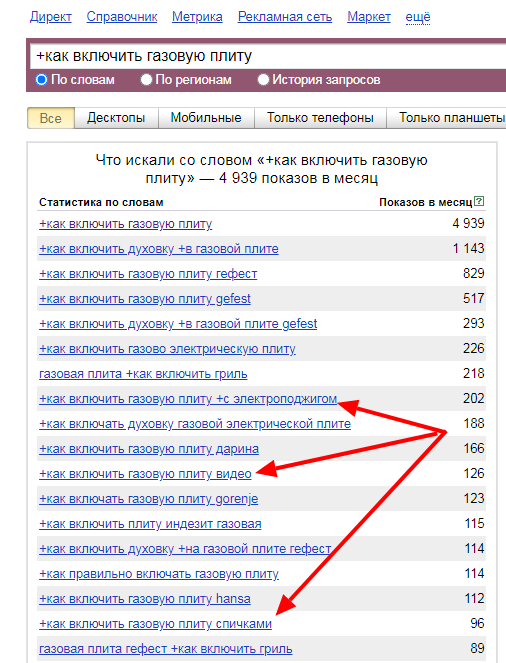Viewport: 506px width, 663px height.
Task: Click the 202 impressions value
Action: pos(473,398)
